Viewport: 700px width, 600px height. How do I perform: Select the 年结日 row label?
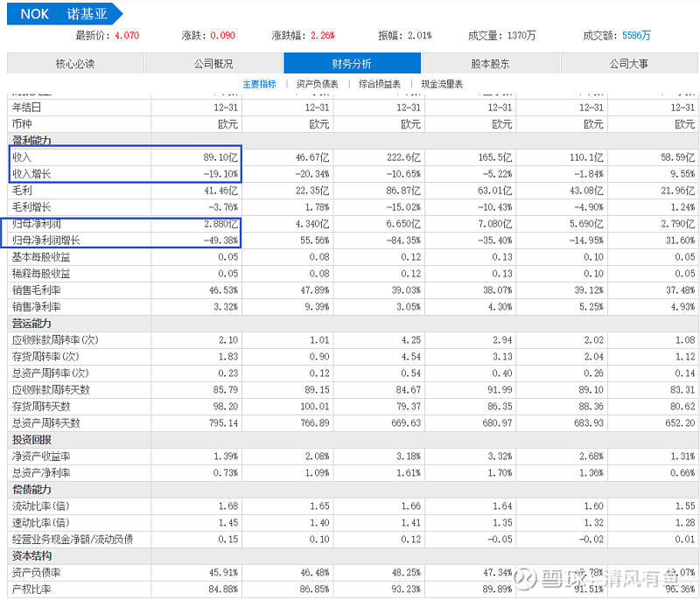27,108
